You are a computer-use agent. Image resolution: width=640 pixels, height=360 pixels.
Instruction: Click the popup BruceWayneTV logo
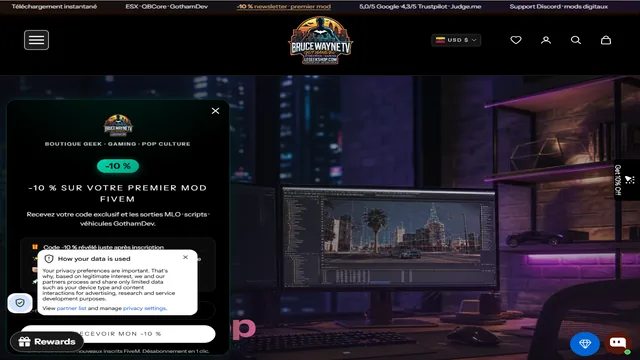[118, 125]
